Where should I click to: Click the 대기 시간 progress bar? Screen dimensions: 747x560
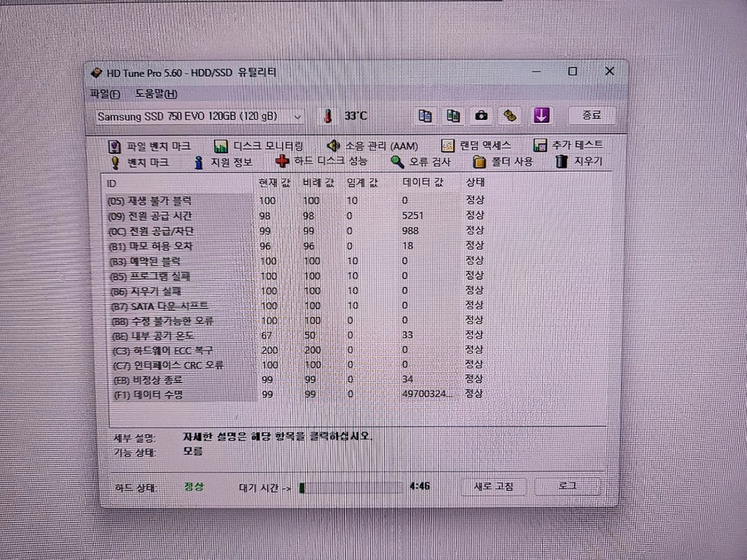[350, 487]
